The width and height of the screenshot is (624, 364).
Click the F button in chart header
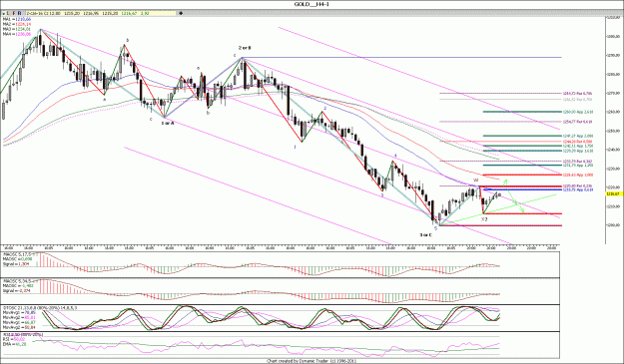coord(14,13)
